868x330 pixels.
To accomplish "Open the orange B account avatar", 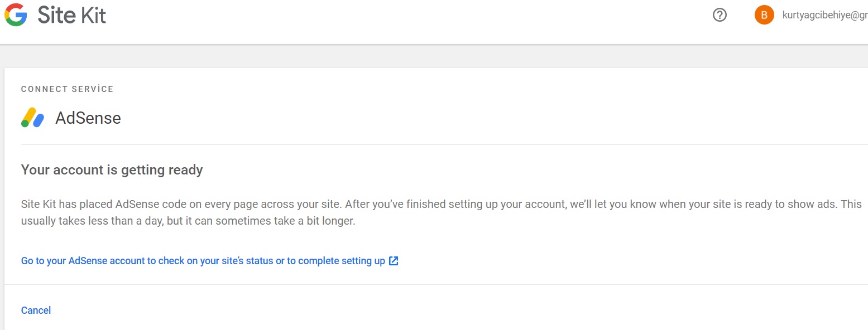I will [x=764, y=15].
